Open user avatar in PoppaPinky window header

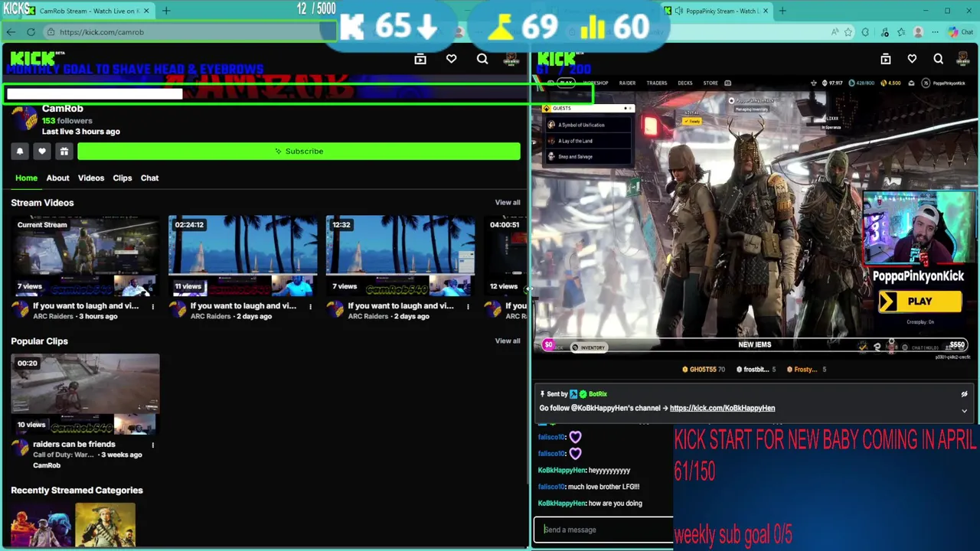coord(964,59)
